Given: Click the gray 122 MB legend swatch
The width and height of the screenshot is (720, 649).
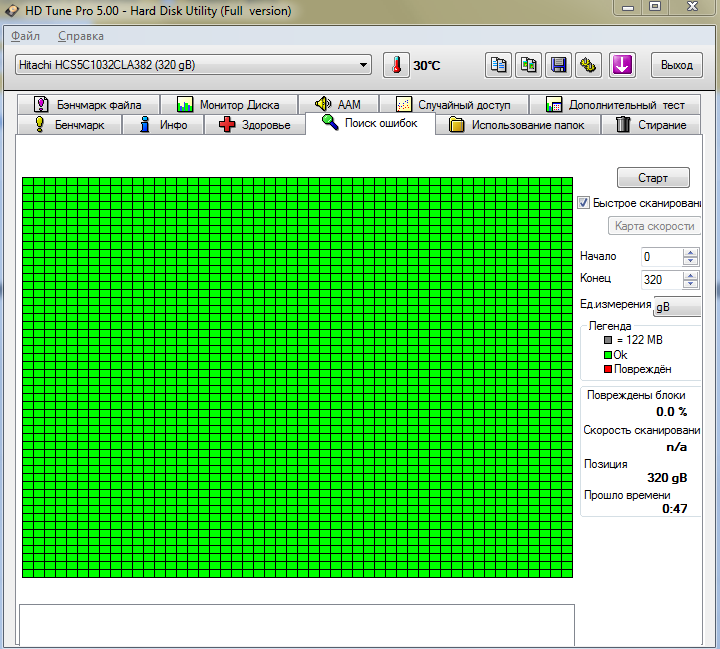Looking at the screenshot, I should click(x=608, y=340).
